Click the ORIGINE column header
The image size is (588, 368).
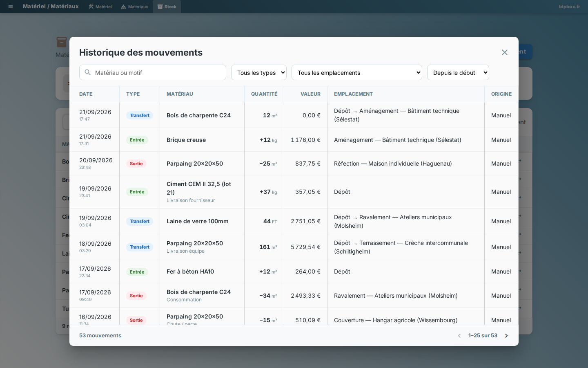coord(501,94)
